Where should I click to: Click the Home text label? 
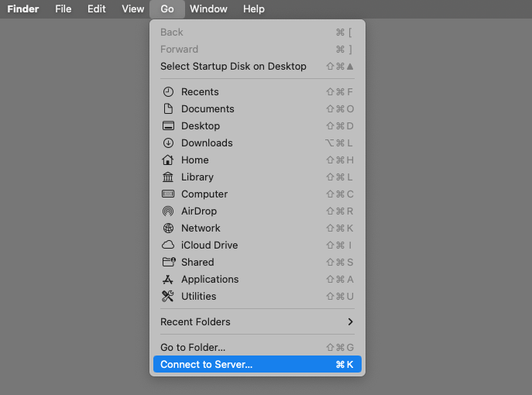pos(194,160)
